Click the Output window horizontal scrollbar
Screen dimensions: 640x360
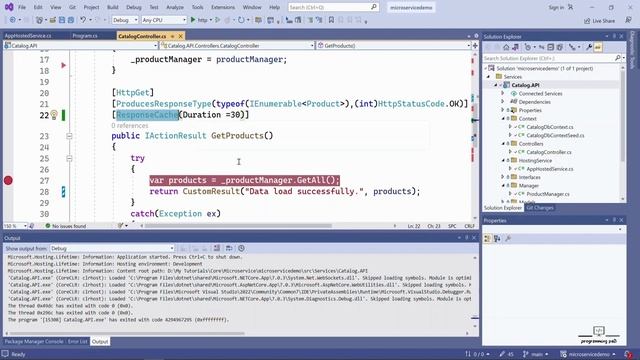coord(127,333)
